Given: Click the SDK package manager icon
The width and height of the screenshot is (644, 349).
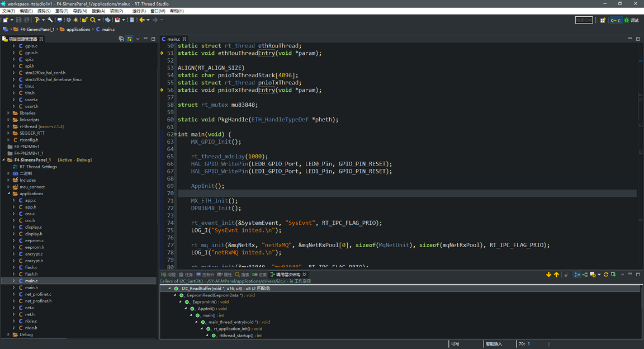Looking at the screenshot, I should tap(107, 20).
